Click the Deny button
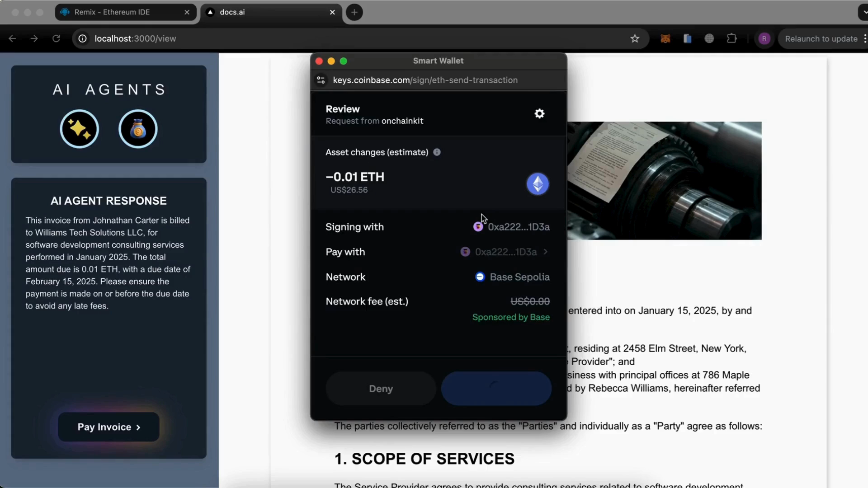868x488 pixels. (381, 389)
